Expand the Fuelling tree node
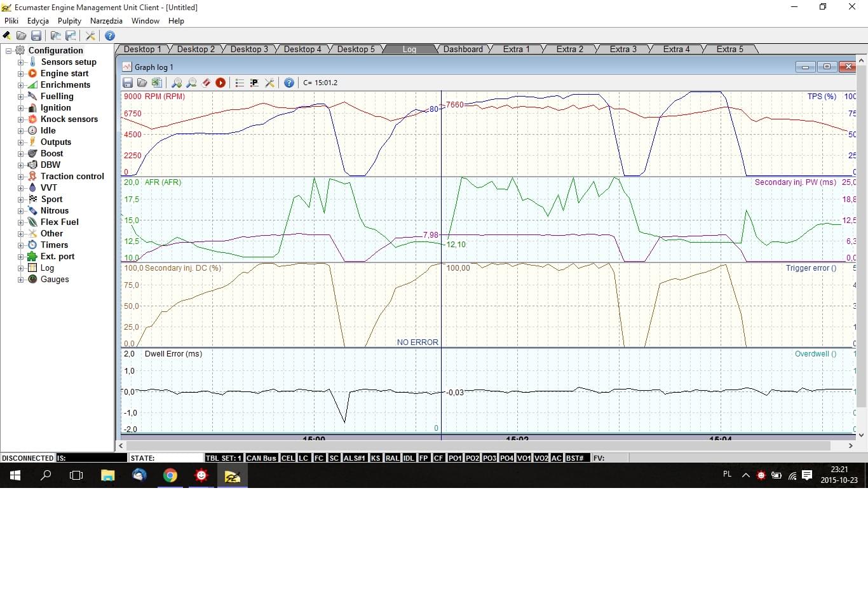Screen dimensions: 868x610 click(20, 97)
